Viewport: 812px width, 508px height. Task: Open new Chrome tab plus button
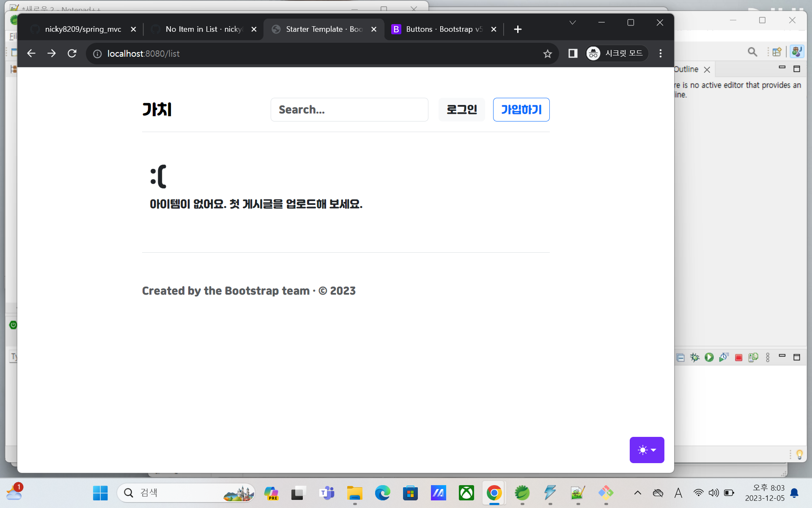[x=518, y=29]
